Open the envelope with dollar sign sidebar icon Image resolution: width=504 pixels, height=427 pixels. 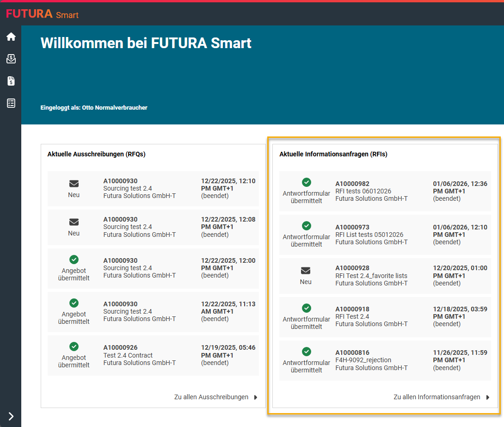point(11,59)
